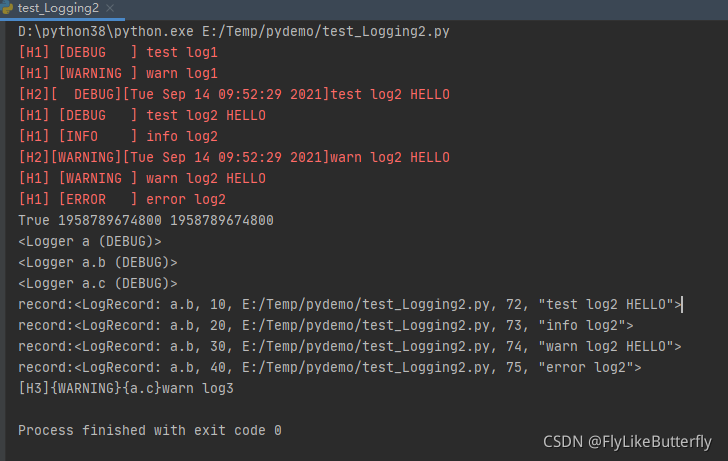Click the python.exe command line at top

click(x=234, y=31)
